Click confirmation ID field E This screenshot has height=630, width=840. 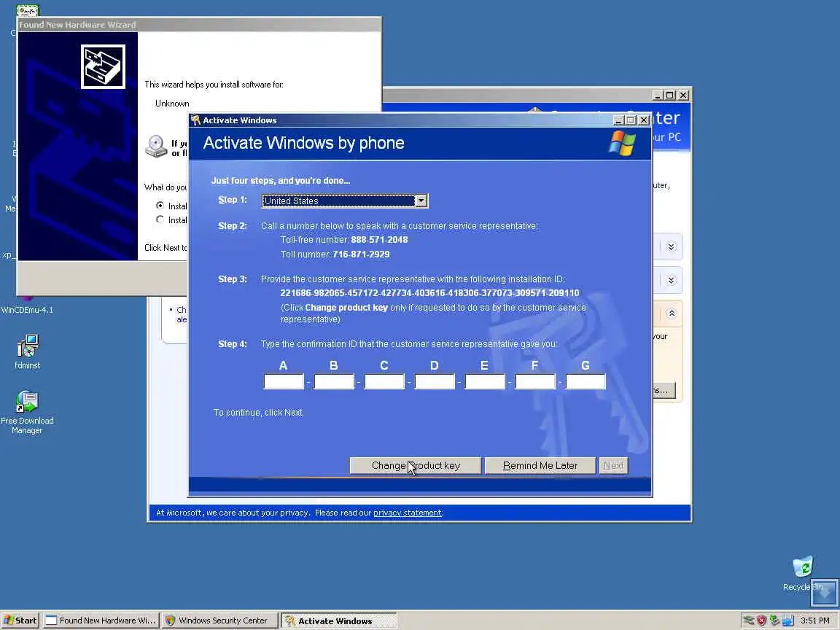click(485, 381)
